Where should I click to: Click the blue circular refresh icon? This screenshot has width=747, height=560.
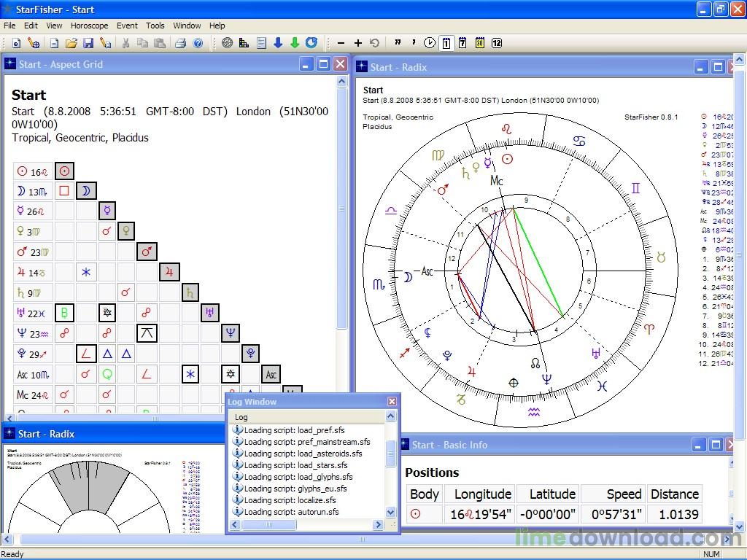pyautogui.click(x=311, y=43)
